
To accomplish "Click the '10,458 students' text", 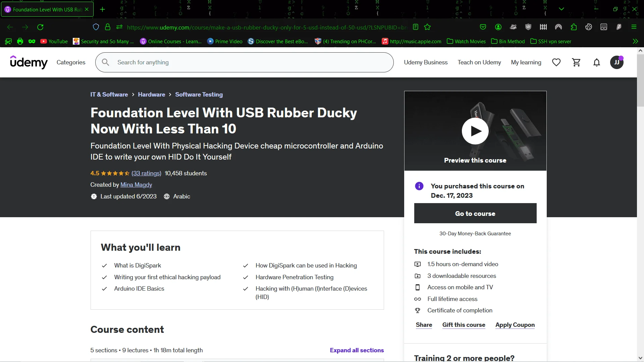I will [x=186, y=173].
